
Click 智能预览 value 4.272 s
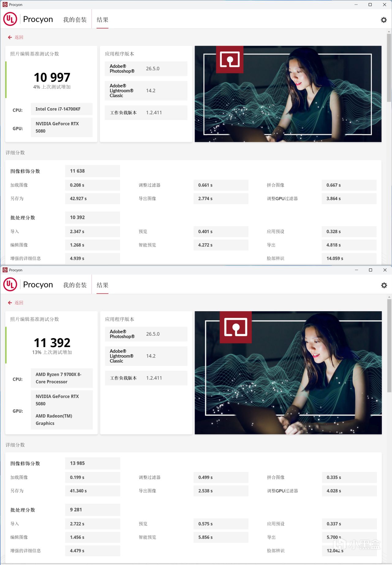221,245
